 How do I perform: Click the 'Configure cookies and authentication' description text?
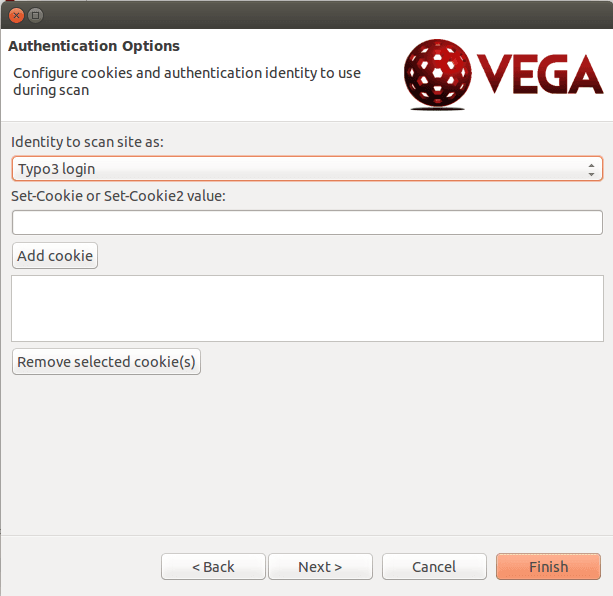(187, 81)
